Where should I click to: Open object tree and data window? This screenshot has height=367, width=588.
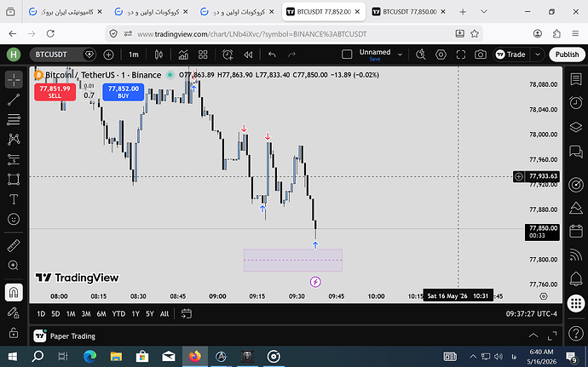(x=576, y=127)
